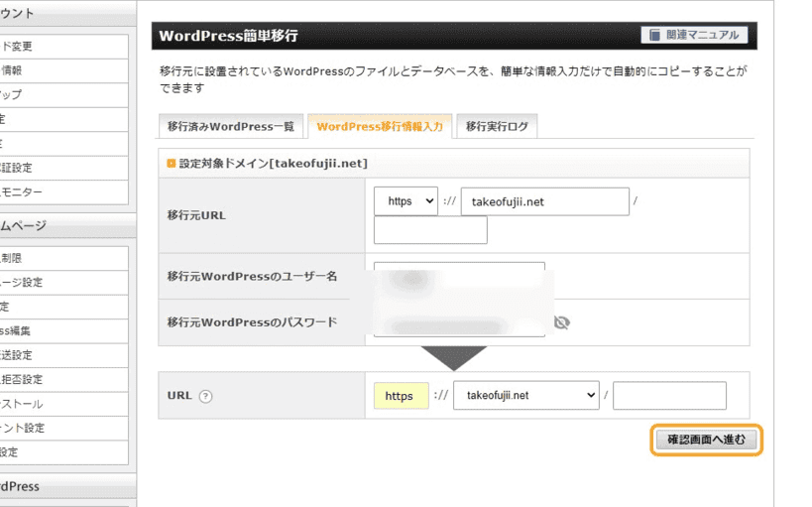Open the sidebar item ending with ストール
The width and height of the screenshot is (812, 507).
pyautogui.click(x=64, y=404)
